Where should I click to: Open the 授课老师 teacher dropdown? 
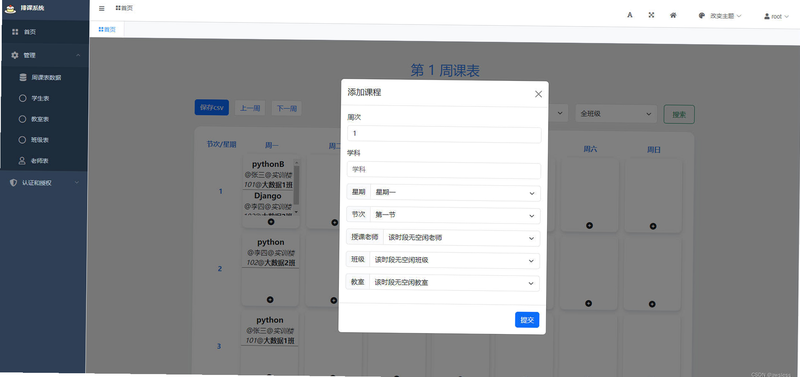coord(461,238)
